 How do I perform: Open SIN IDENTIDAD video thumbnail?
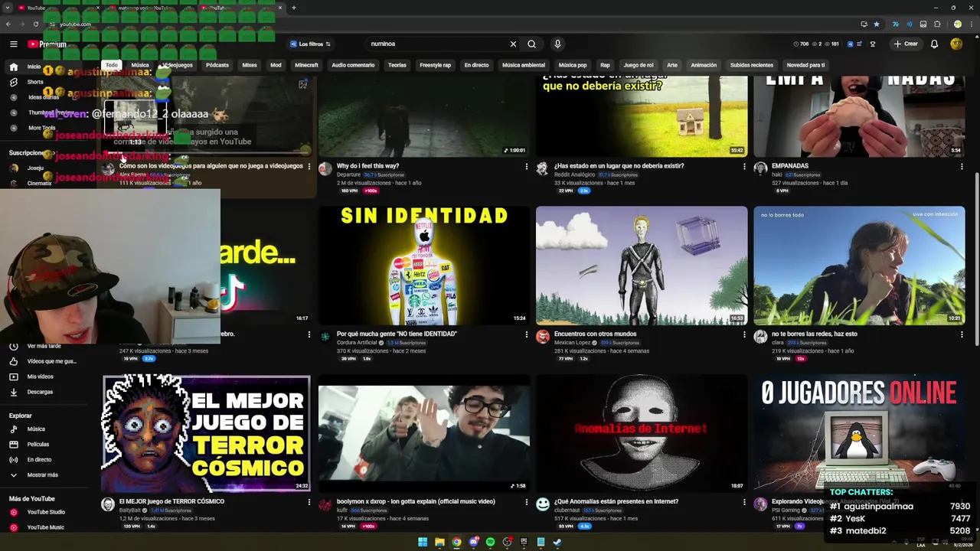pos(424,266)
